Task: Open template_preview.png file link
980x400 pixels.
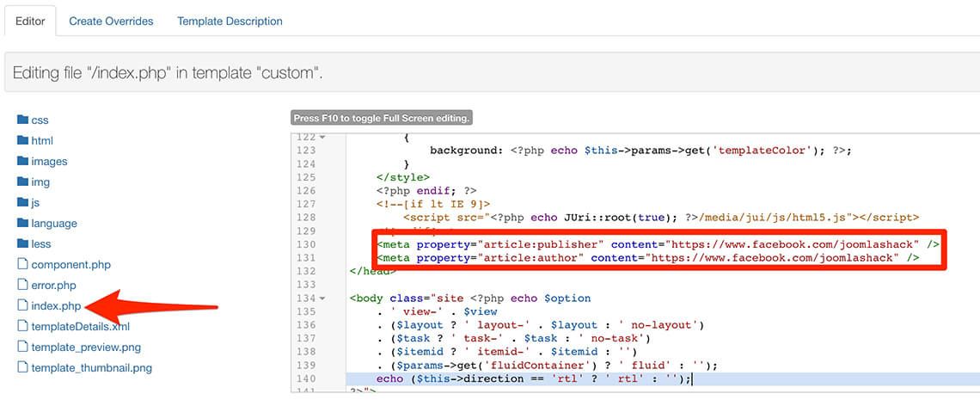Action: tap(86, 347)
